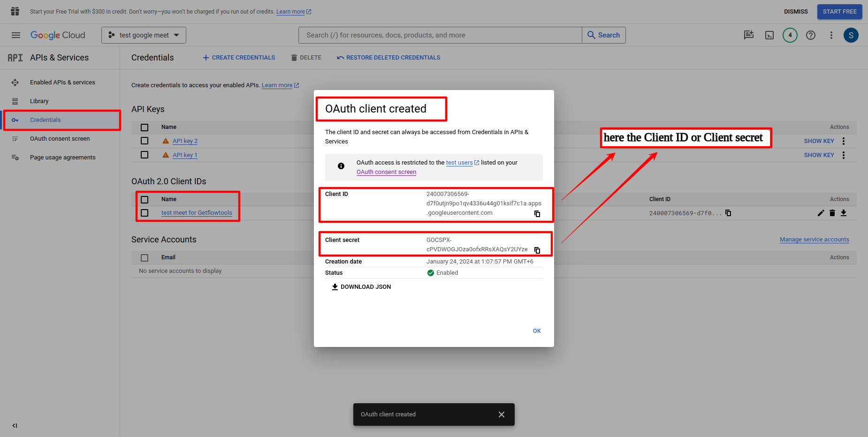Viewport: 868px width, 437px height.
Task: Close the OAuth client created toast
Action: click(502, 414)
